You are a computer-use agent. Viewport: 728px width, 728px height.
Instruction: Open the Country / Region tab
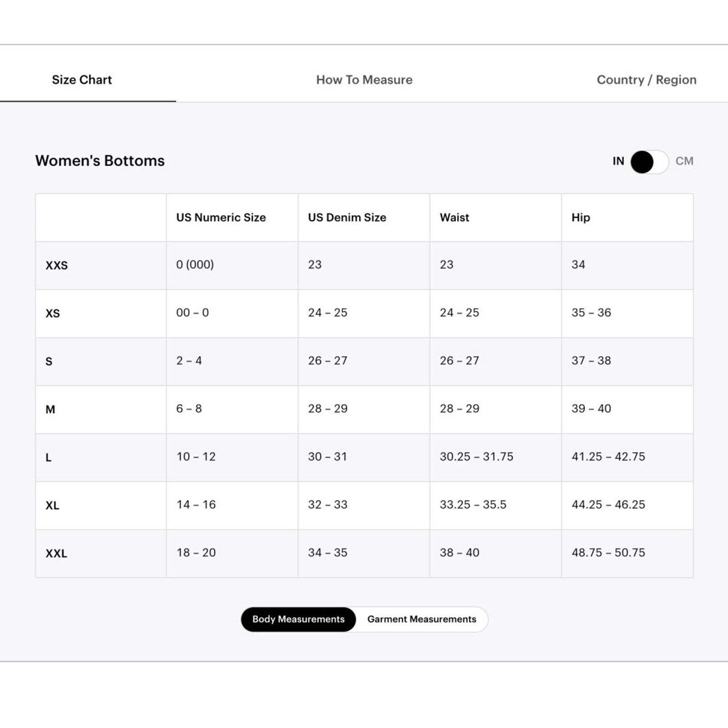646,80
